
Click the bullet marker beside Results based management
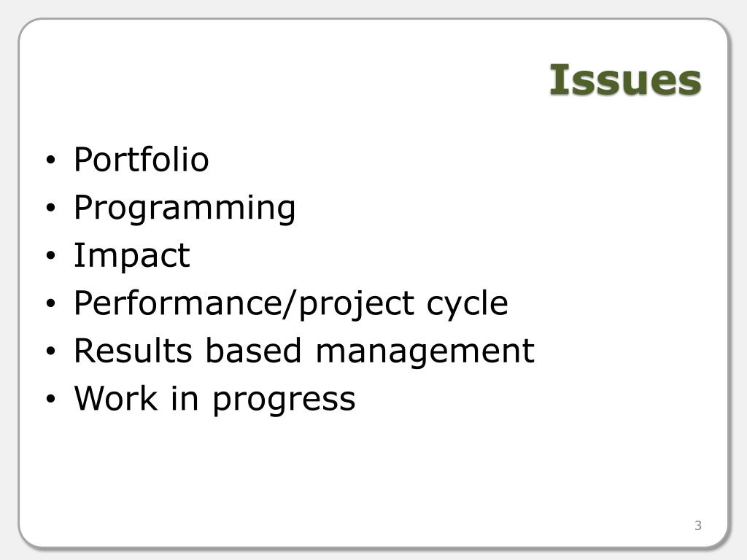coord(51,351)
